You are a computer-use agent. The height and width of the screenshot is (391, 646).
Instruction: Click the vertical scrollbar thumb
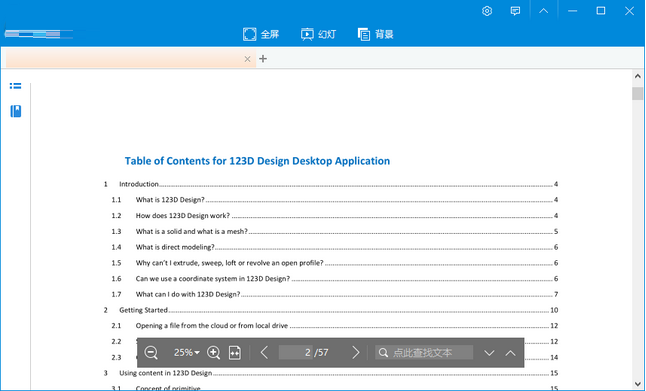point(637,94)
